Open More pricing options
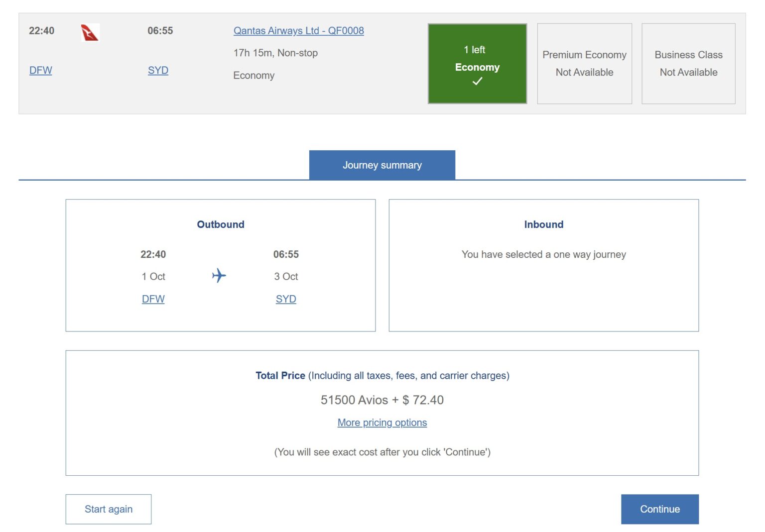The image size is (765, 532). click(382, 422)
